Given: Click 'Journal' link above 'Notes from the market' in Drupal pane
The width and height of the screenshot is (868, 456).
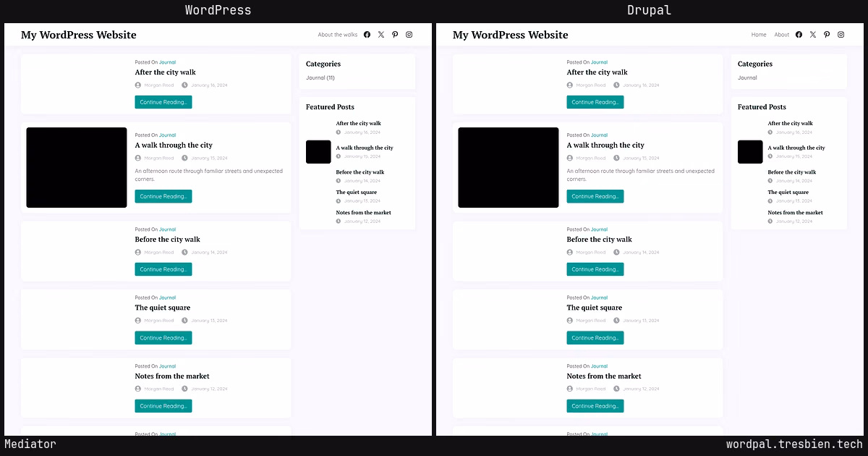Looking at the screenshot, I should [600, 366].
